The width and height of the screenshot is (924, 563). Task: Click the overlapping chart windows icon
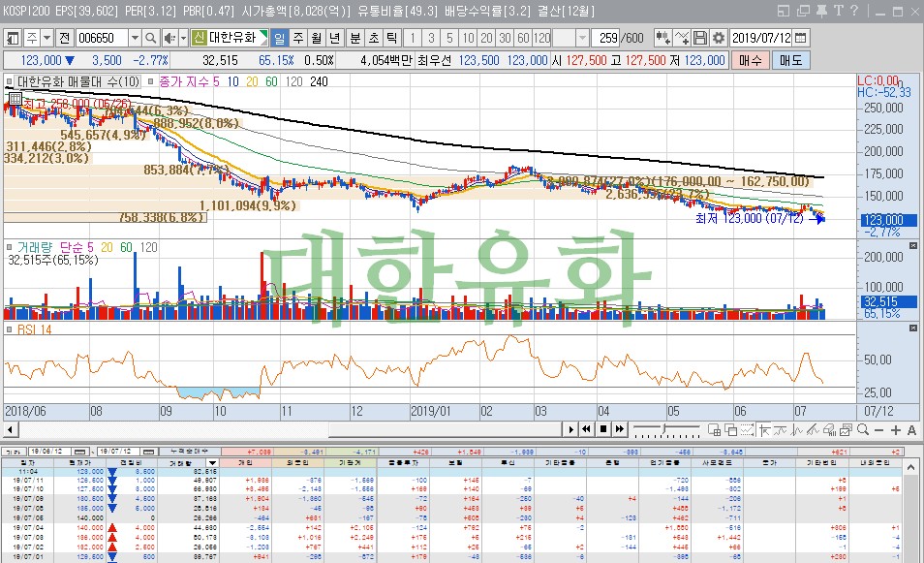coord(730,430)
